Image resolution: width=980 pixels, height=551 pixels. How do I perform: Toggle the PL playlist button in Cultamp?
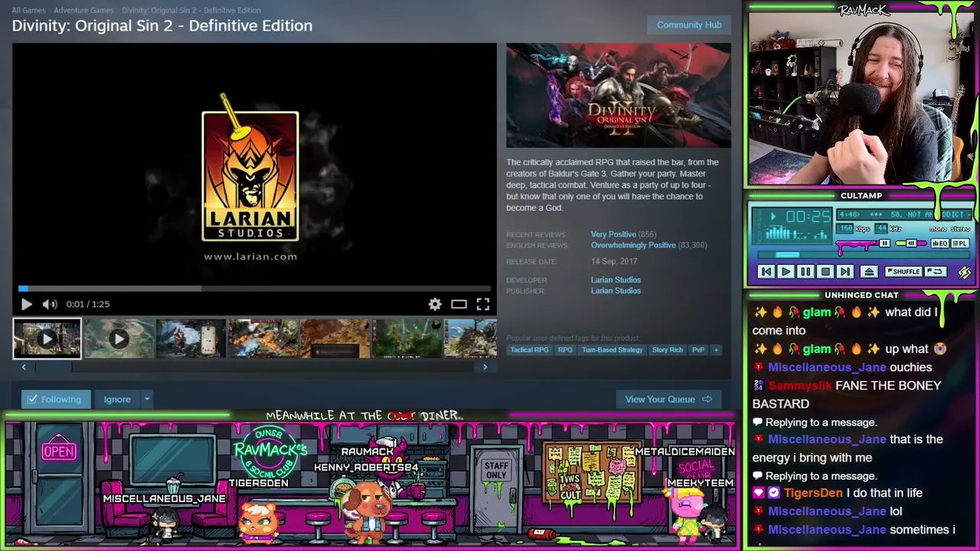coord(959,243)
